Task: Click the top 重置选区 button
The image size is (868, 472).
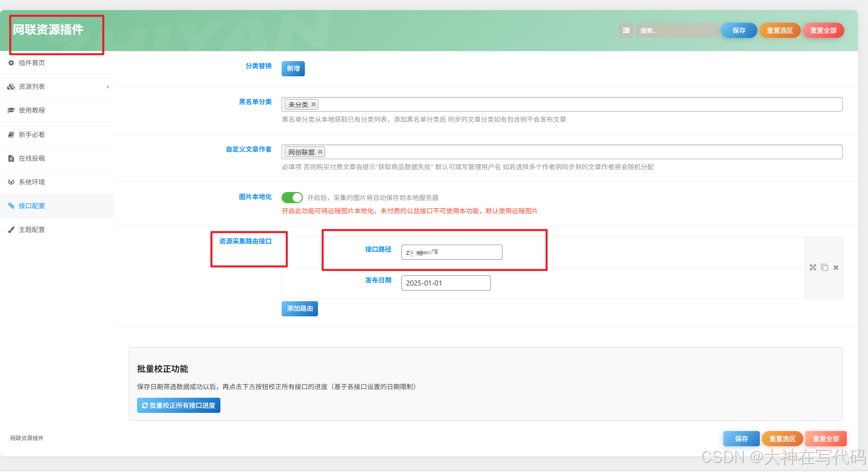Action: [780, 30]
